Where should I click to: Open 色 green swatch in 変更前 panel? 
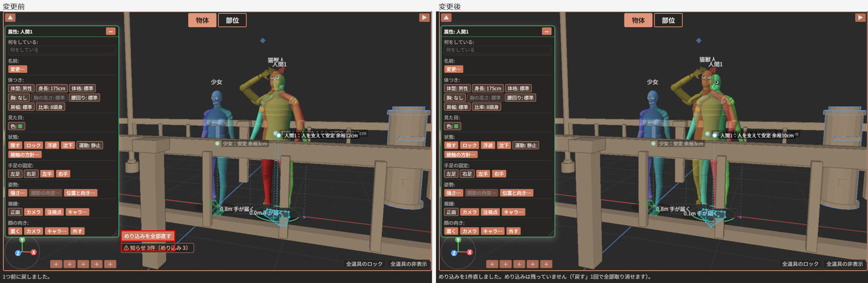tap(17, 126)
